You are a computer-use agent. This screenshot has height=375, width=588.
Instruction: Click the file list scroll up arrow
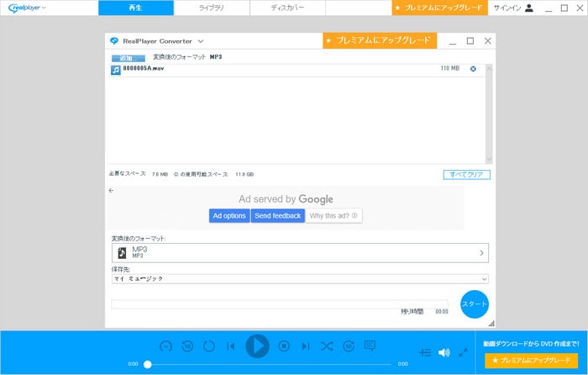point(489,68)
